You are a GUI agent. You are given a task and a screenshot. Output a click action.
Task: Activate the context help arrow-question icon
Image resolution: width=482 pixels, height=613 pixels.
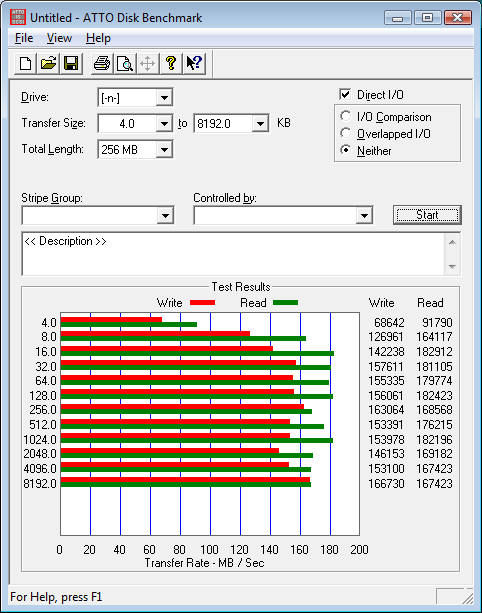(194, 63)
